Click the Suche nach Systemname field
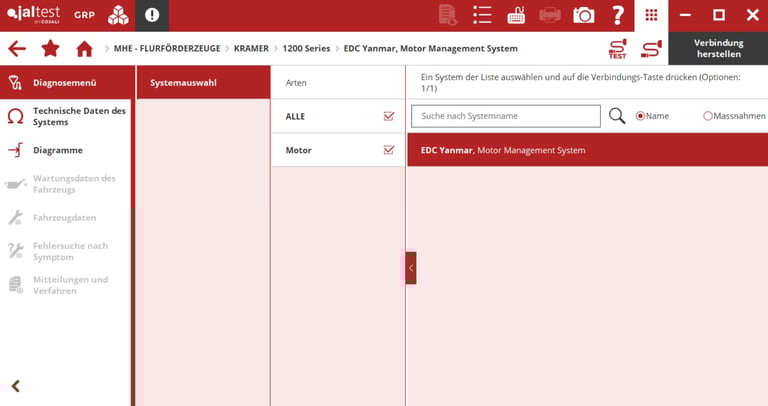This screenshot has width=768, height=406. (x=505, y=116)
